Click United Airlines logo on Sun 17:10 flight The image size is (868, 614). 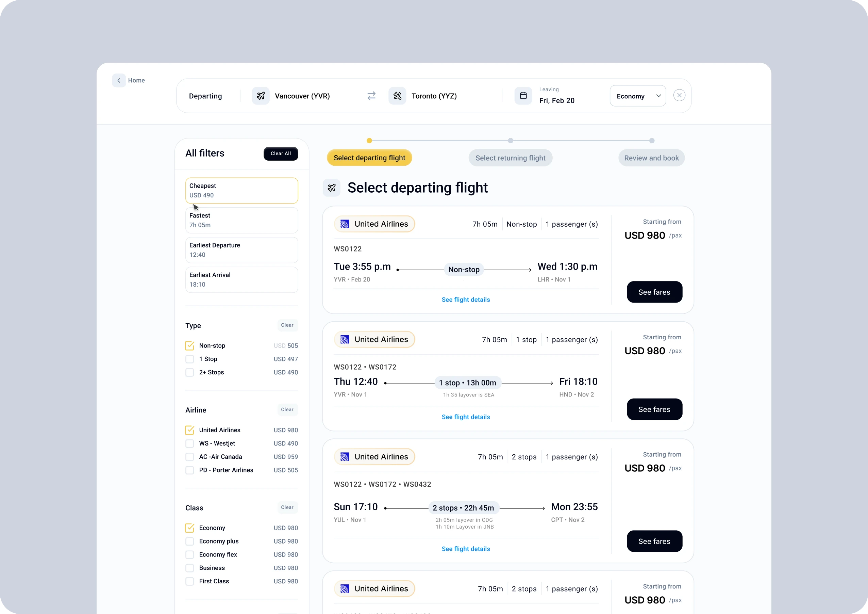click(345, 457)
